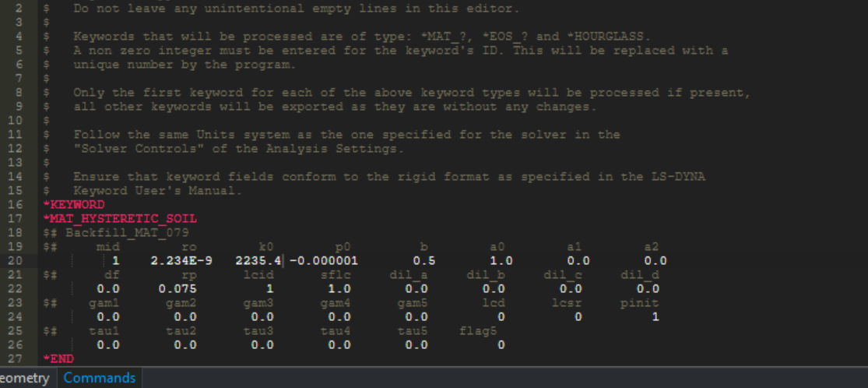
Task: Click the *MAT_HYSTERETIC_SOIL keyword
Action: tap(120, 218)
